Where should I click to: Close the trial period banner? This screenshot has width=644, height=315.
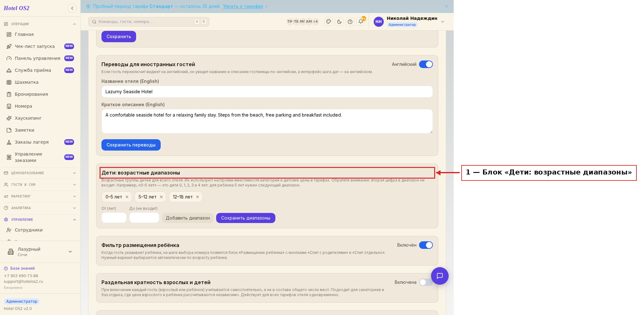pos(446,6)
